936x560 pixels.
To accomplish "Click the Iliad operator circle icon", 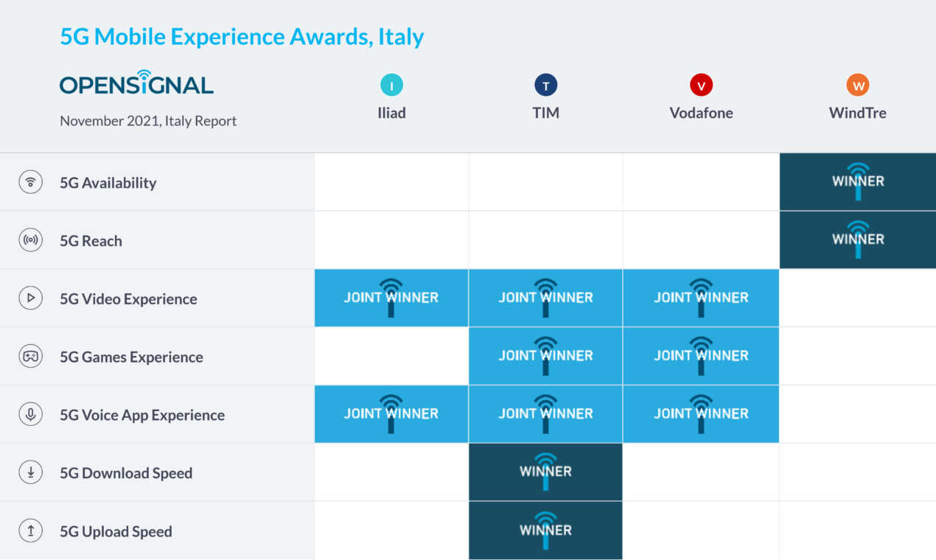I will click(391, 85).
